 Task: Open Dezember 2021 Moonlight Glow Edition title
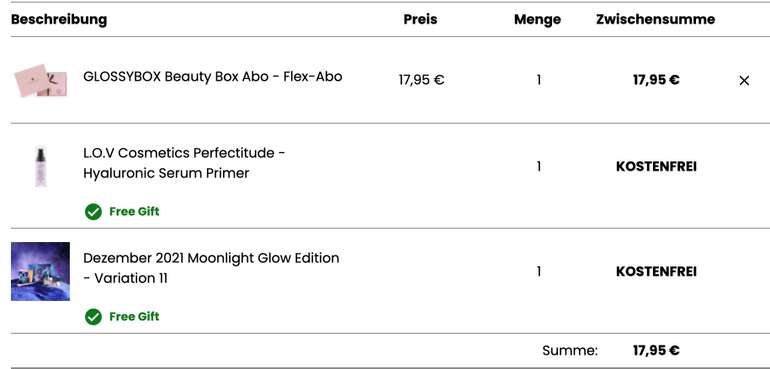[211, 268]
